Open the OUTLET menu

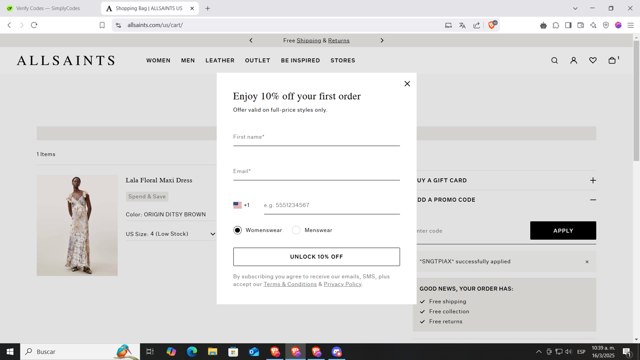[258, 60]
